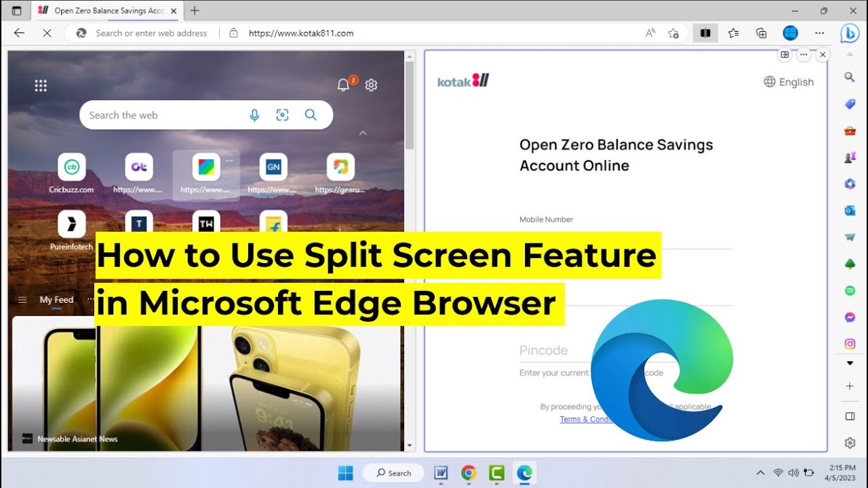Open the Collections icon in toolbar
The image size is (868, 488).
tap(762, 33)
